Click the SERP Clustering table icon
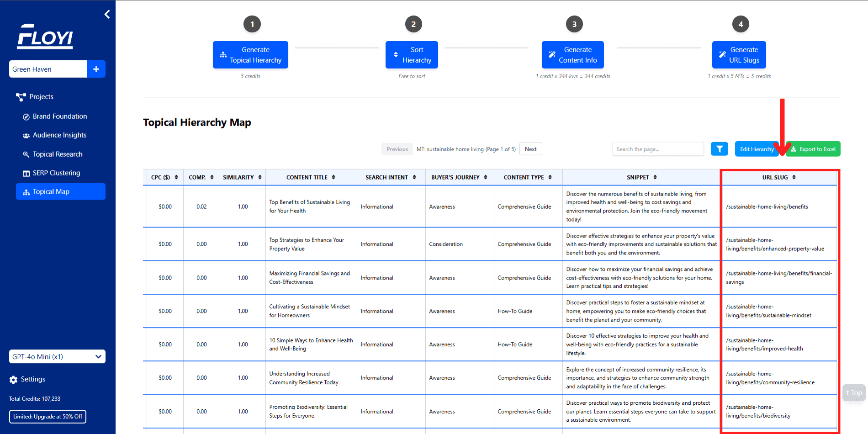Viewport: 868px width, 434px height. [x=26, y=173]
